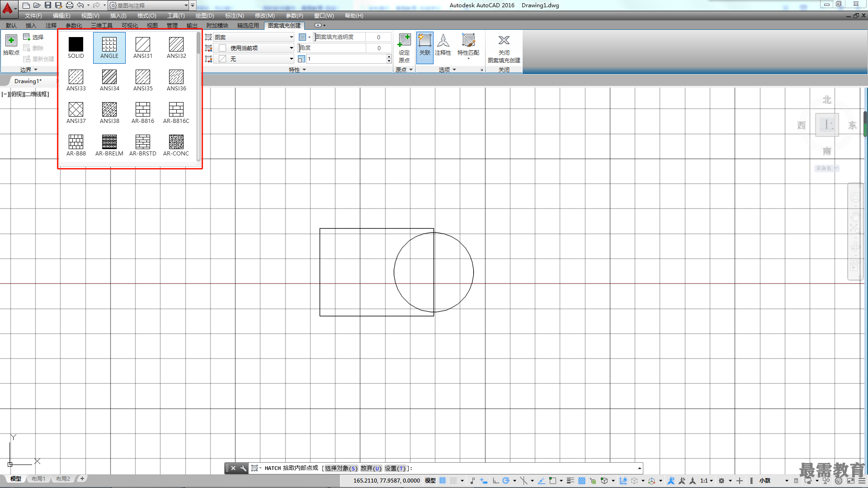Select the ANGLE hatch pattern
Viewport: 868px width, 488px height.
tap(109, 48)
